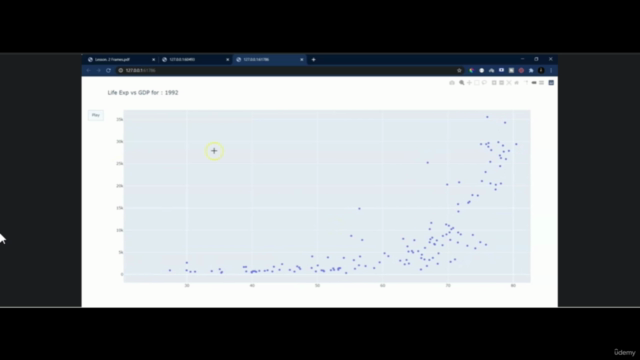Bookmark this page with star icon
This screenshot has width=640, height=360.
(x=459, y=71)
